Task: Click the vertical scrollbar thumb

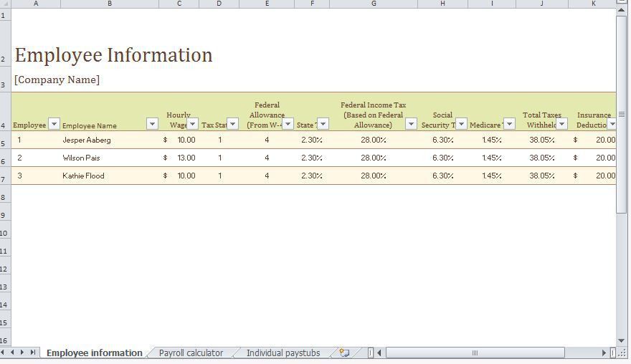Action: pyautogui.click(x=622, y=115)
